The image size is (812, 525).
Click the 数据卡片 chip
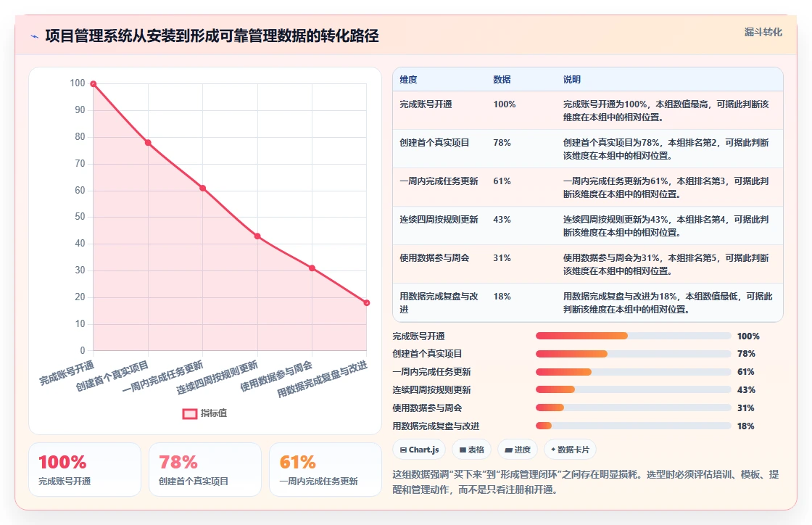pyautogui.click(x=570, y=450)
